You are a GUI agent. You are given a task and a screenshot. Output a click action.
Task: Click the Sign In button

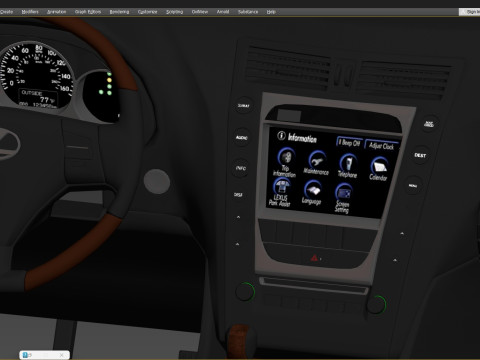(470, 12)
